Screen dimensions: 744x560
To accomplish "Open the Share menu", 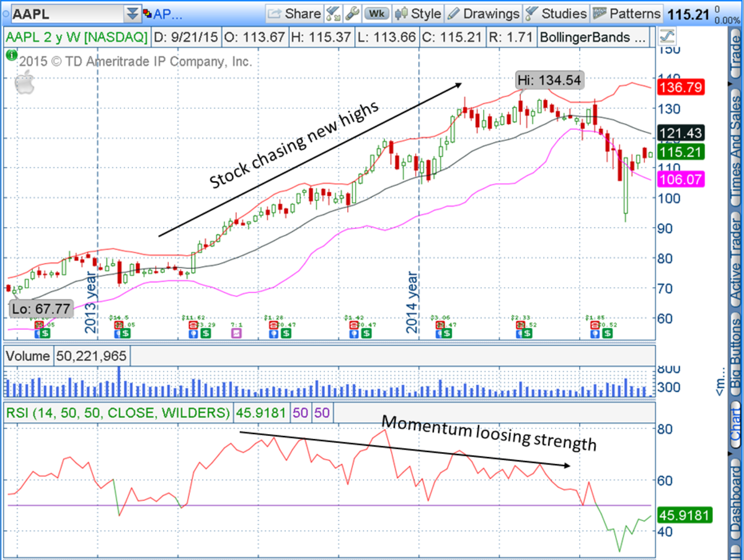I will point(294,13).
